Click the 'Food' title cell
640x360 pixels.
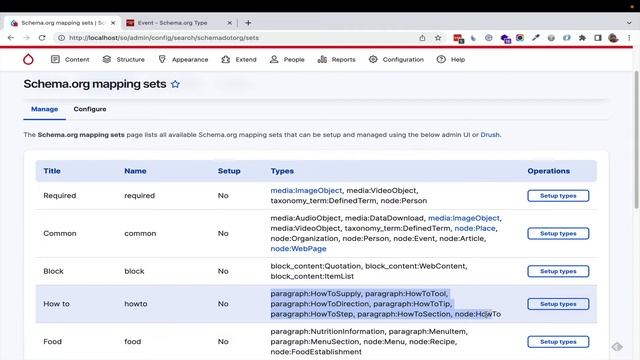52,342
